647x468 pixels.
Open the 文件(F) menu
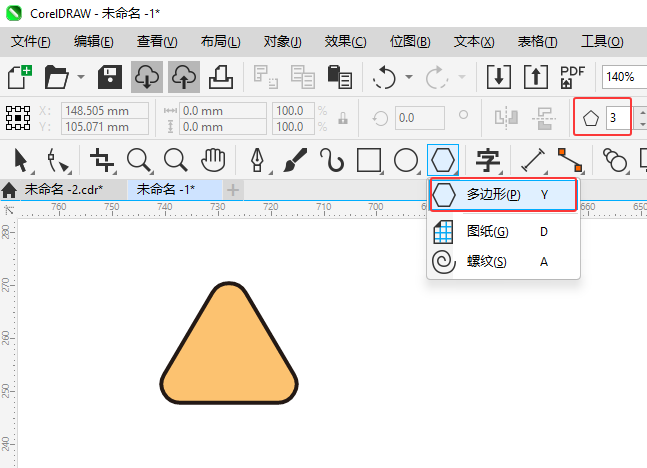tap(31, 42)
